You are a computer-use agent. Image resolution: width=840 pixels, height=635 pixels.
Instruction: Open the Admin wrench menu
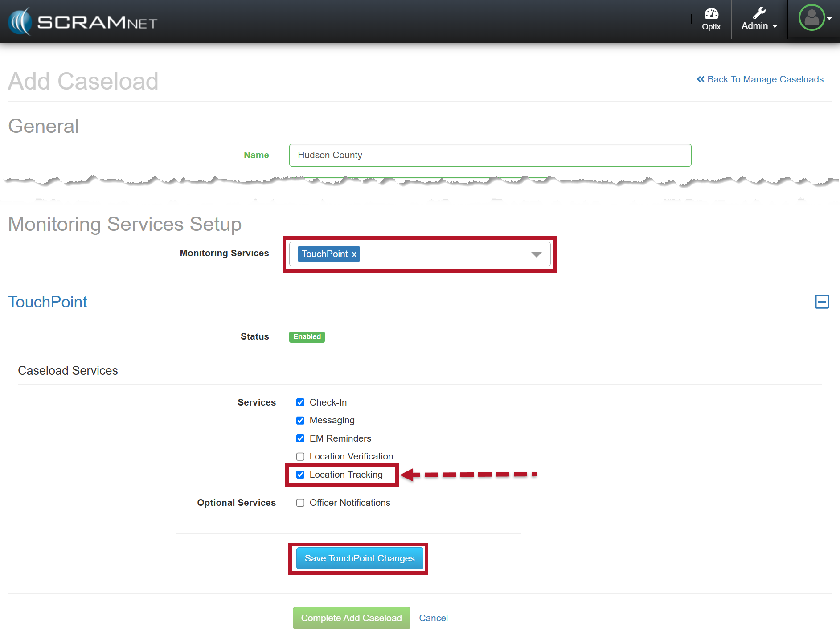(x=759, y=20)
